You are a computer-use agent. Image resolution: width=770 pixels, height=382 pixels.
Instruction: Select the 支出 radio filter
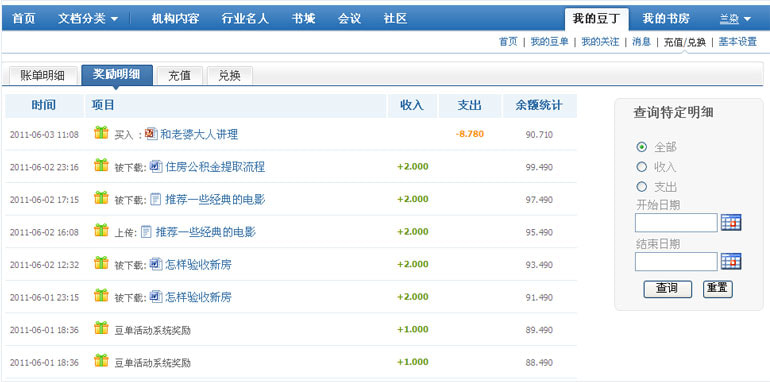(641, 187)
